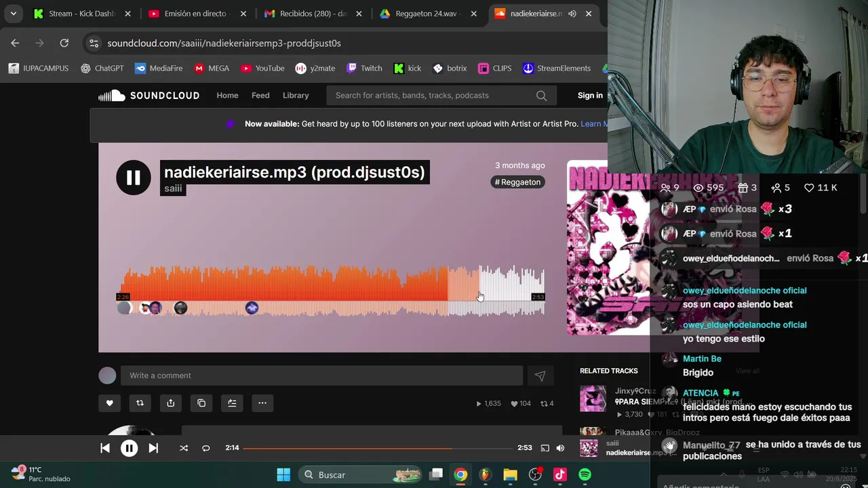Repost the track

(x=140, y=403)
